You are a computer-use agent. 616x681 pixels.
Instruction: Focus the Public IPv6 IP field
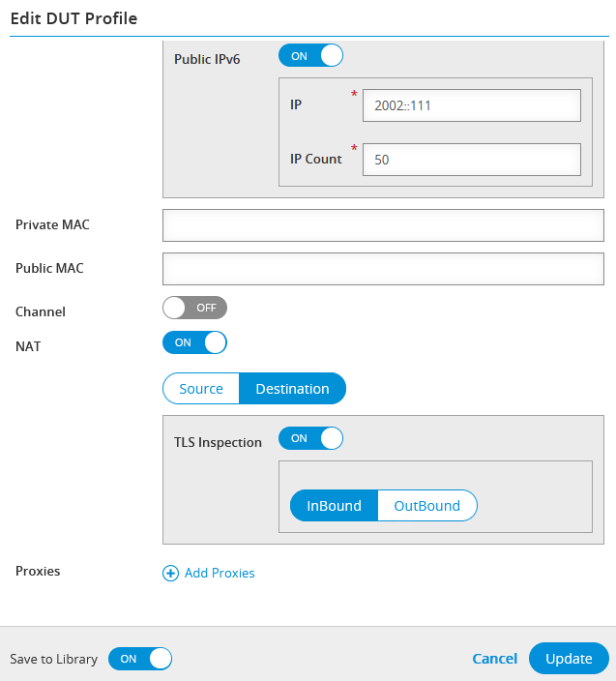(x=471, y=105)
